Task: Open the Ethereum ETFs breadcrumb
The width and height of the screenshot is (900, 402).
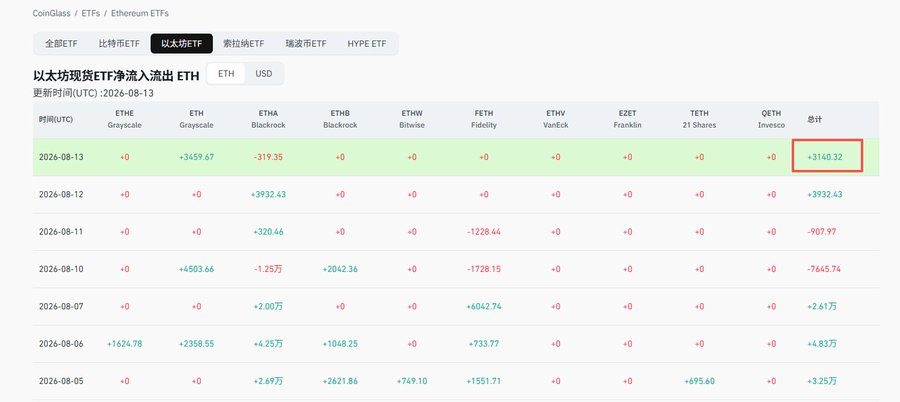Action: coord(139,13)
